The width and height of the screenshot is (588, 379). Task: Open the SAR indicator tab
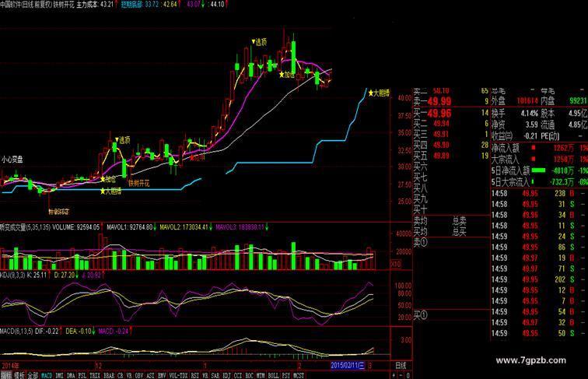tap(215, 375)
